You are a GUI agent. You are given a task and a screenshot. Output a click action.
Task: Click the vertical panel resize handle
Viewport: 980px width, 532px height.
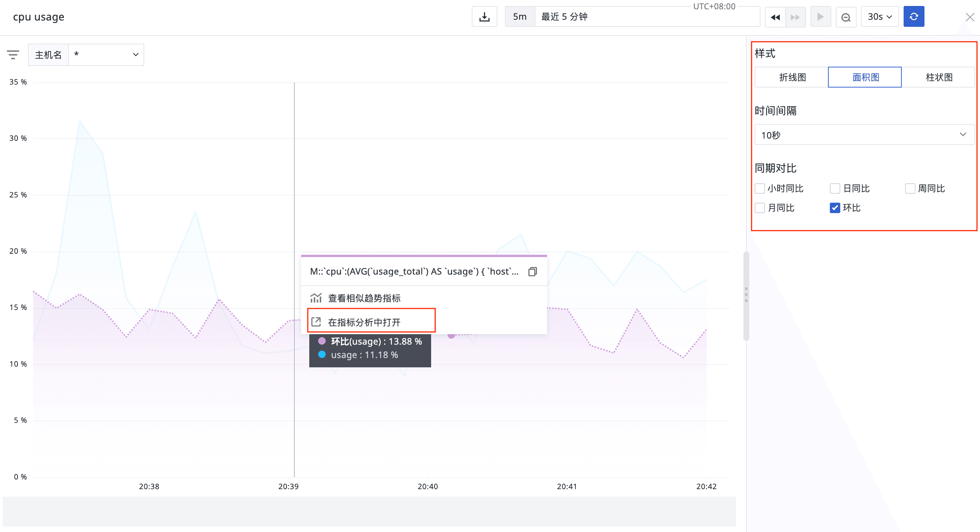pos(746,295)
